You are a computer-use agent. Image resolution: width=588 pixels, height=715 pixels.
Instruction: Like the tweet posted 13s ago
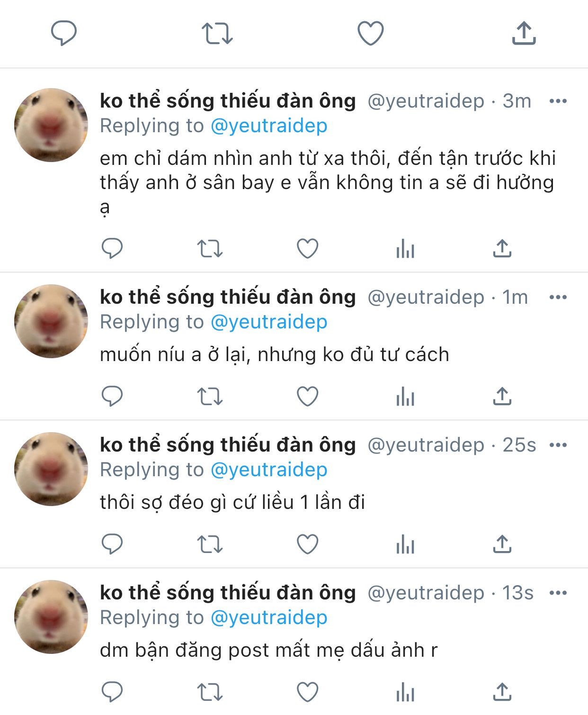tap(307, 692)
